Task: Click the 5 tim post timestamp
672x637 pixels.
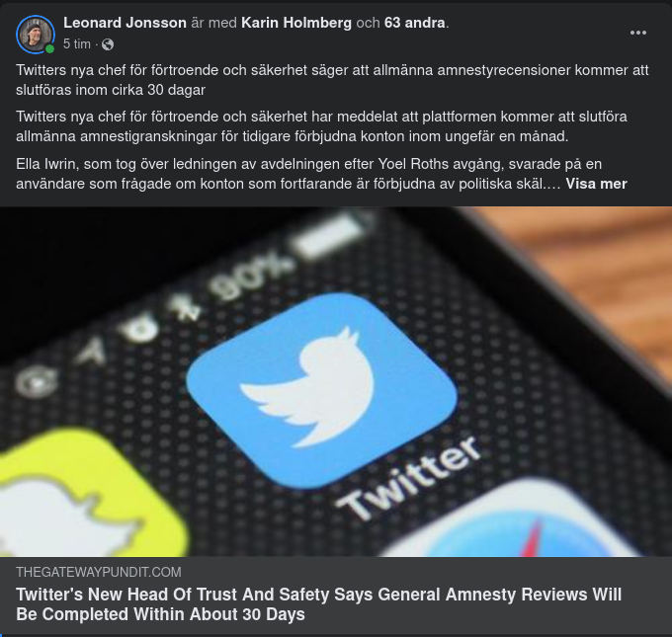Action: tap(77, 43)
